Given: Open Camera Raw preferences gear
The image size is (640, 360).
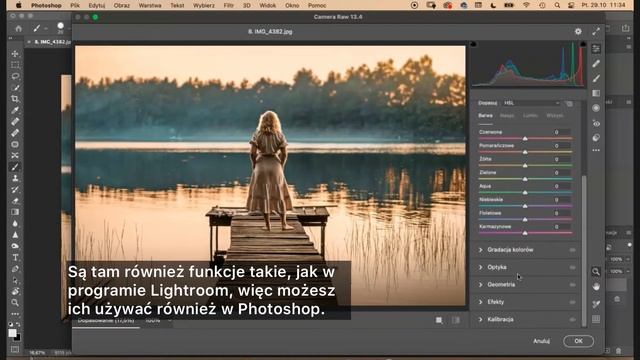Looking at the screenshot, I should click(x=578, y=31).
